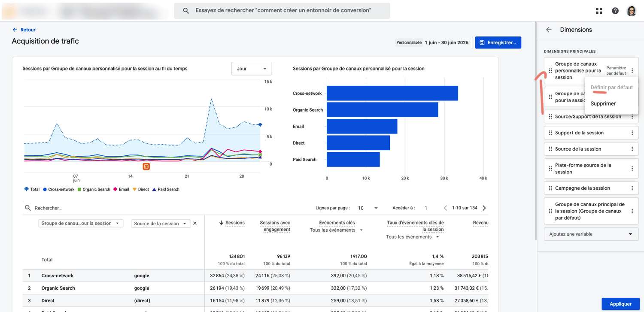This screenshot has height=312, width=644.
Task: Grab drag handle of Support de la session
Action: pos(550,133)
